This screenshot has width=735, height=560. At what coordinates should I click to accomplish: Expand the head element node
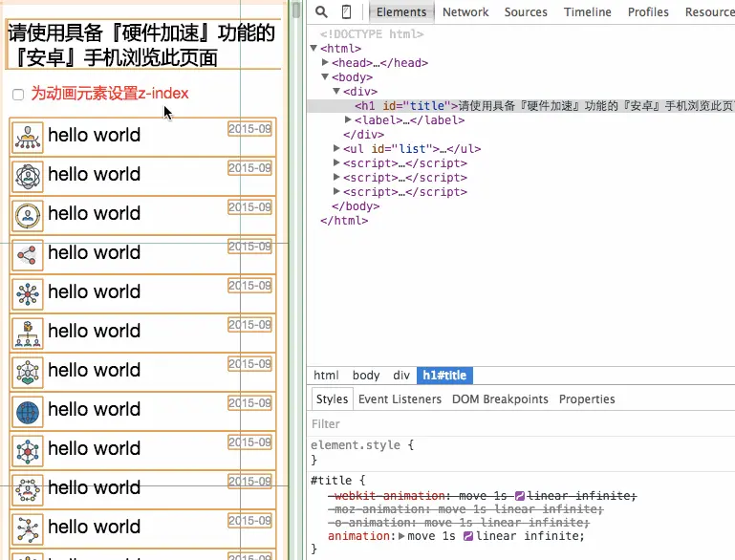[x=325, y=62]
